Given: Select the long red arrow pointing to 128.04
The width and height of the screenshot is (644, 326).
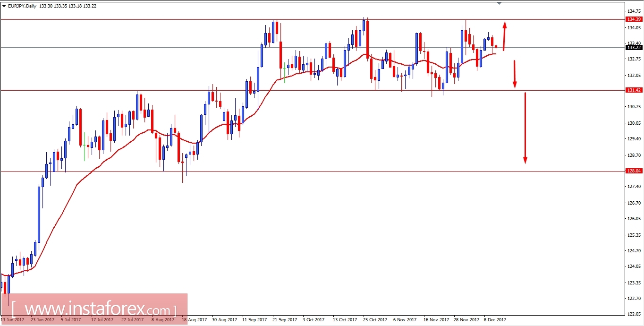Looking at the screenshot, I should 525,128.
